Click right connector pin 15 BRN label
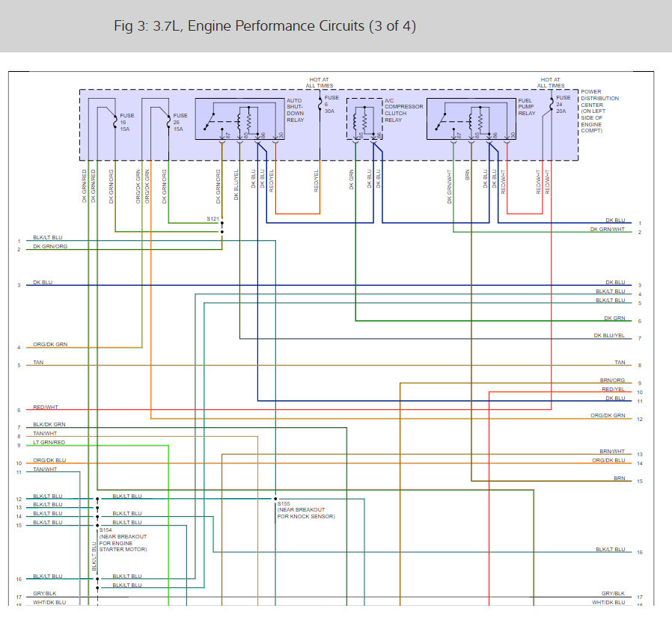This screenshot has height=620, width=672. pos(620,479)
